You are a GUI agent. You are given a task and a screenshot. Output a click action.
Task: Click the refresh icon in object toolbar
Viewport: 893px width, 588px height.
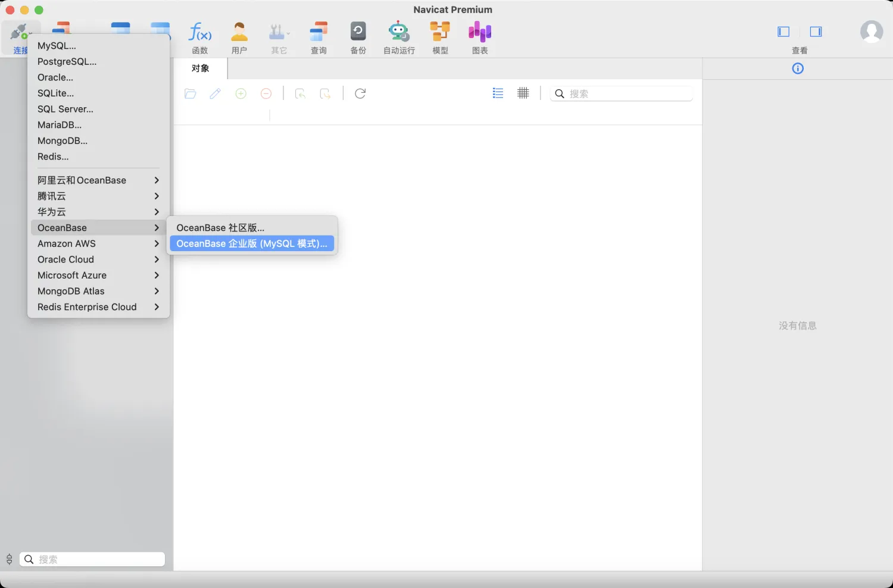click(x=360, y=93)
